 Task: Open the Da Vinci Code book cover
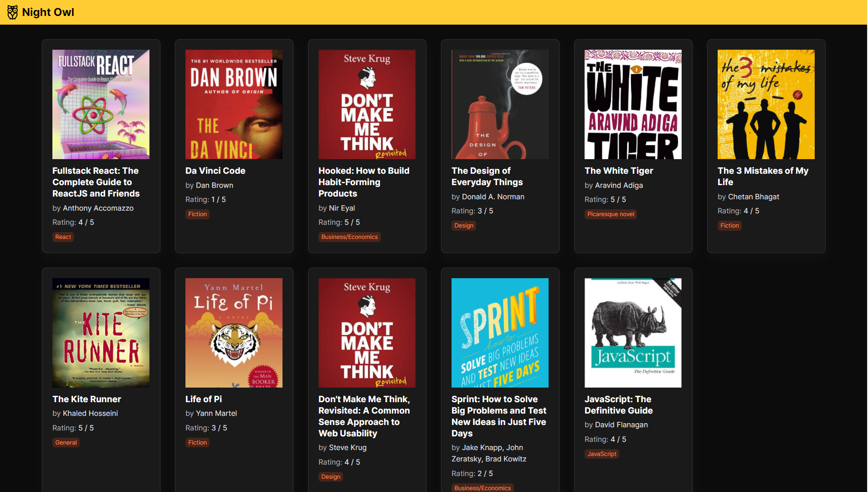click(234, 104)
